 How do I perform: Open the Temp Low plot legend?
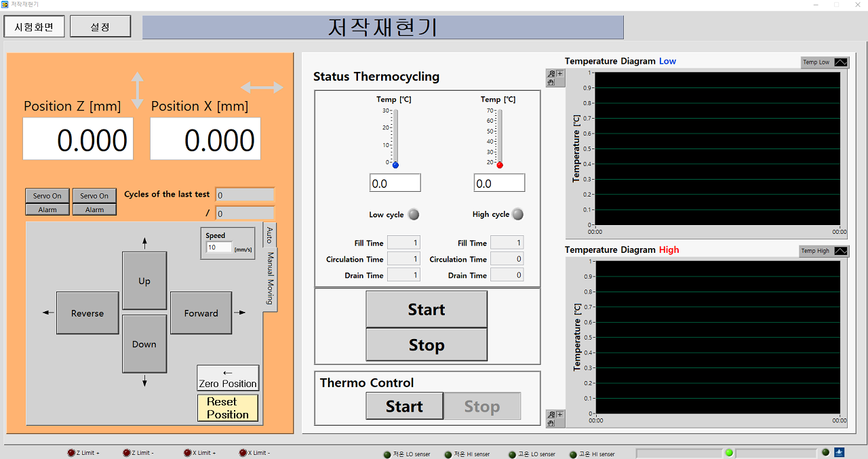[824, 62]
